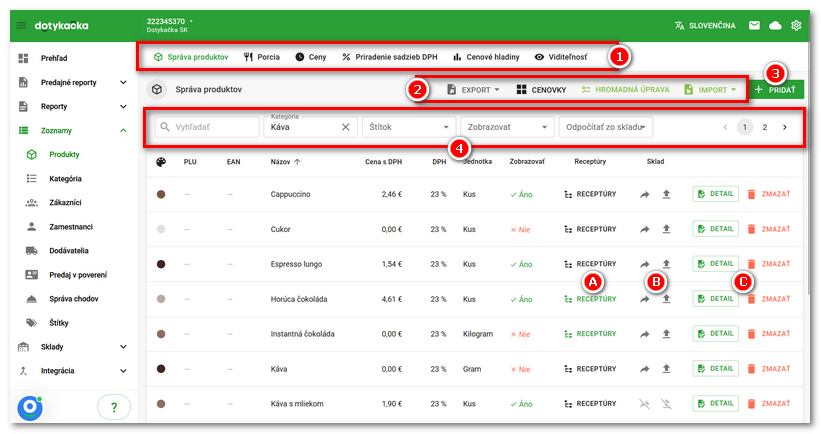Click the Vyhľadať search field
The height and width of the screenshot is (434, 821).
[x=207, y=127]
